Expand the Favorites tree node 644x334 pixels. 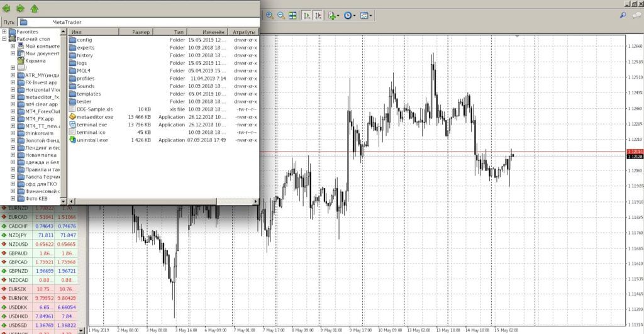[x=4, y=31]
